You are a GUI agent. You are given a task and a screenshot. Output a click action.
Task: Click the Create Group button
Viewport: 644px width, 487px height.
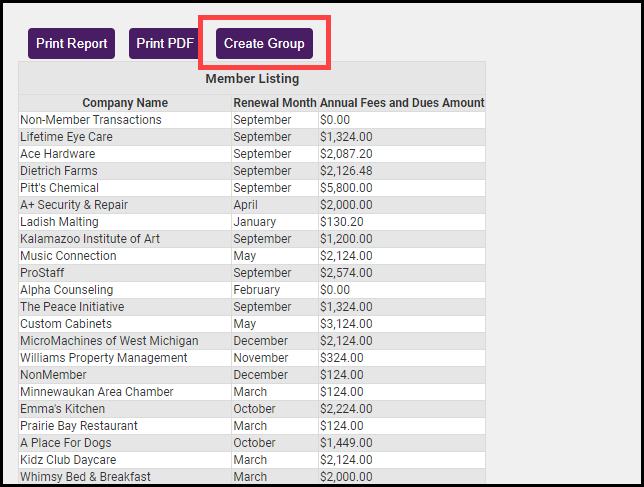(264, 44)
